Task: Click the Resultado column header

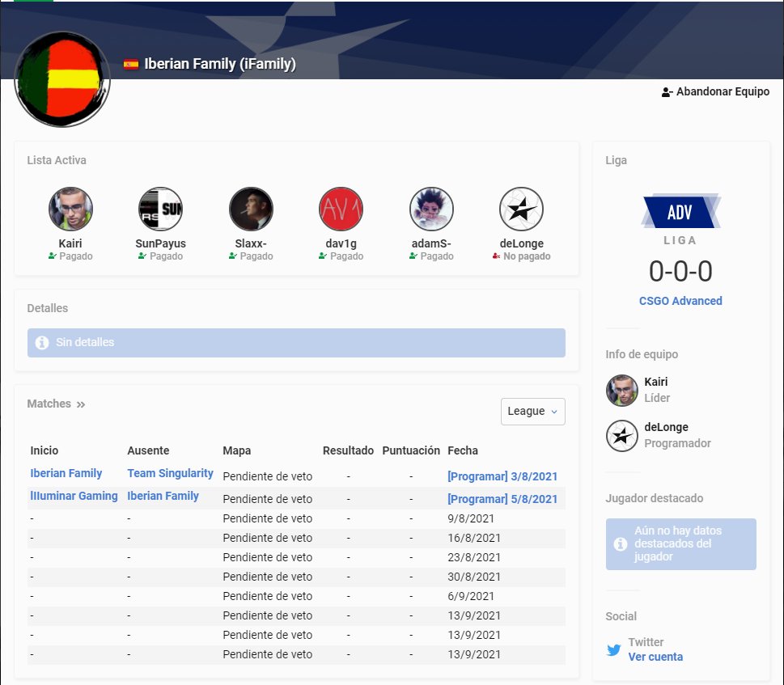Action: [348, 450]
